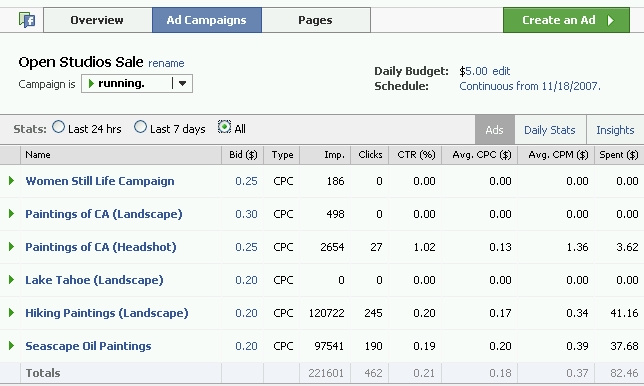The width and height of the screenshot is (644, 386).
Task: Expand the Paintings of CA (Landscape) row
Action: click(x=12, y=214)
